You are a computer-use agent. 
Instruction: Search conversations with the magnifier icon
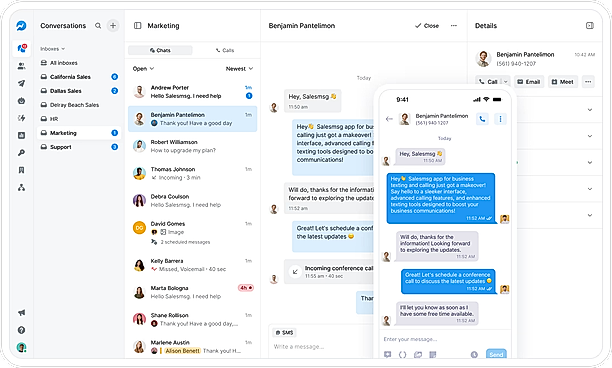pyautogui.click(x=98, y=26)
